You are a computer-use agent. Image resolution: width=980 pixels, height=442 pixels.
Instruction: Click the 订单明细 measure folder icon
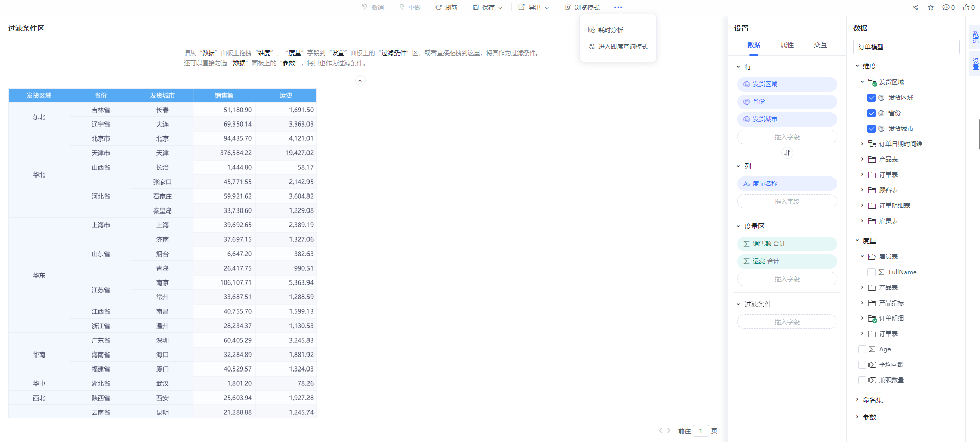[x=873, y=319]
